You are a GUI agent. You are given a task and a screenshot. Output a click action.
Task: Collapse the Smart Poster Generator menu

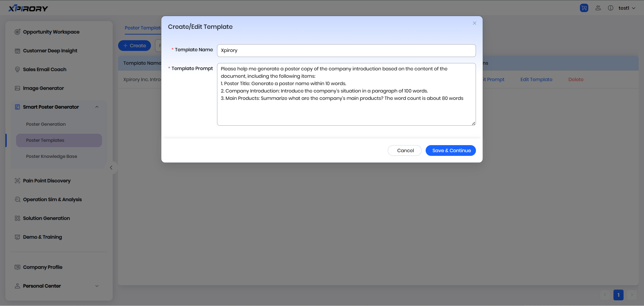(97, 107)
